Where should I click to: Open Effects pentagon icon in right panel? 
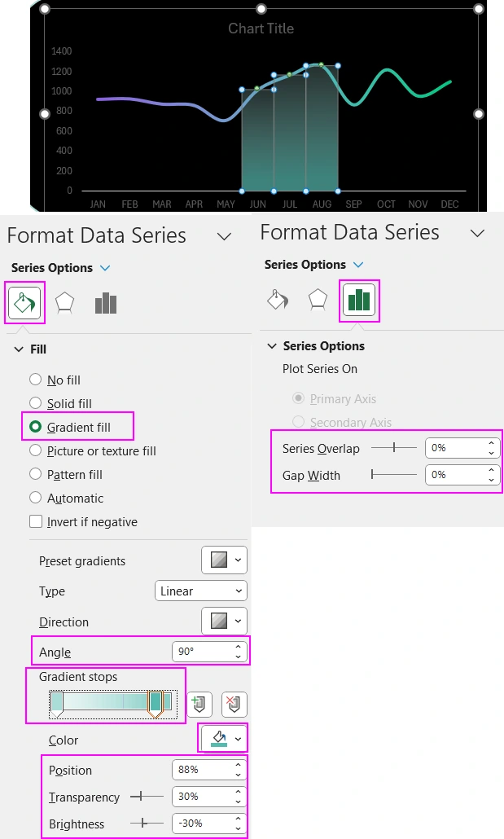[x=318, y=300]
